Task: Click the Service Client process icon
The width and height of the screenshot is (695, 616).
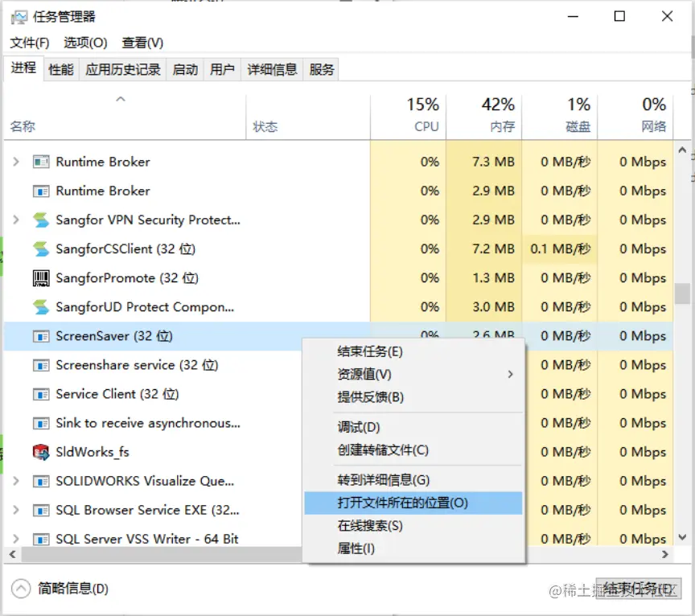Action: pos(41,394)
